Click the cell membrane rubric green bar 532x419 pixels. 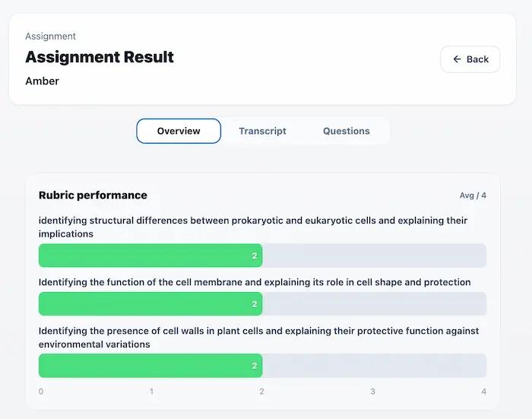(150, 304)
